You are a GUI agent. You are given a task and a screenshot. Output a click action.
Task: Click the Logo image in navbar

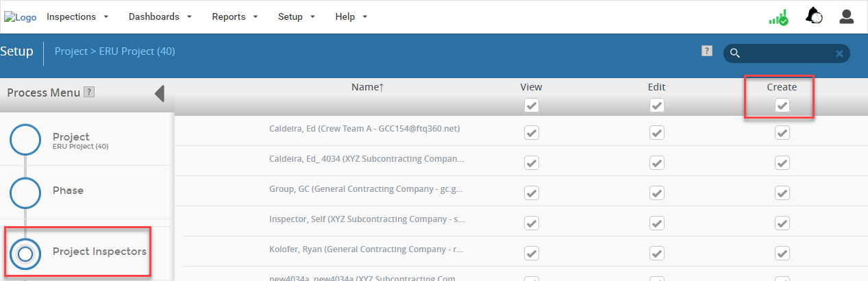pyautogui.click(x=20, y=17)
